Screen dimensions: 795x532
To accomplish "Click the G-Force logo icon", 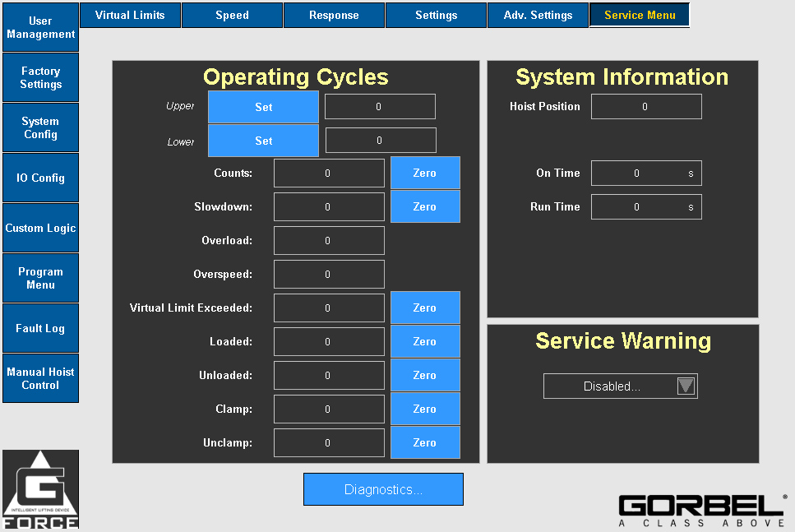I will [x=40, y=489].
